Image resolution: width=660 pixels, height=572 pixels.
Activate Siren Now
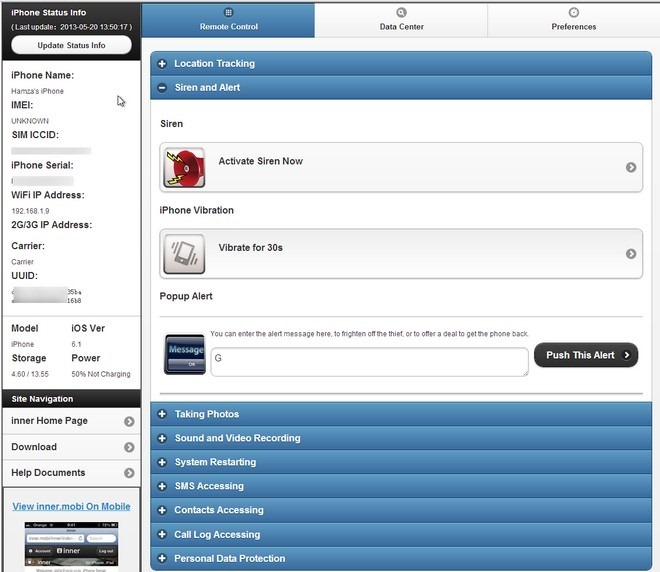401,168
